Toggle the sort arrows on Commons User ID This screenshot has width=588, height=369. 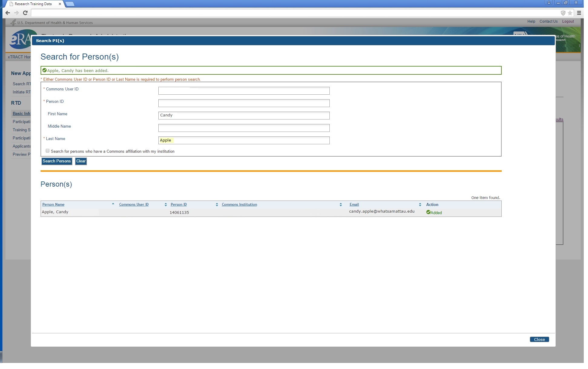tap(166, 205)
